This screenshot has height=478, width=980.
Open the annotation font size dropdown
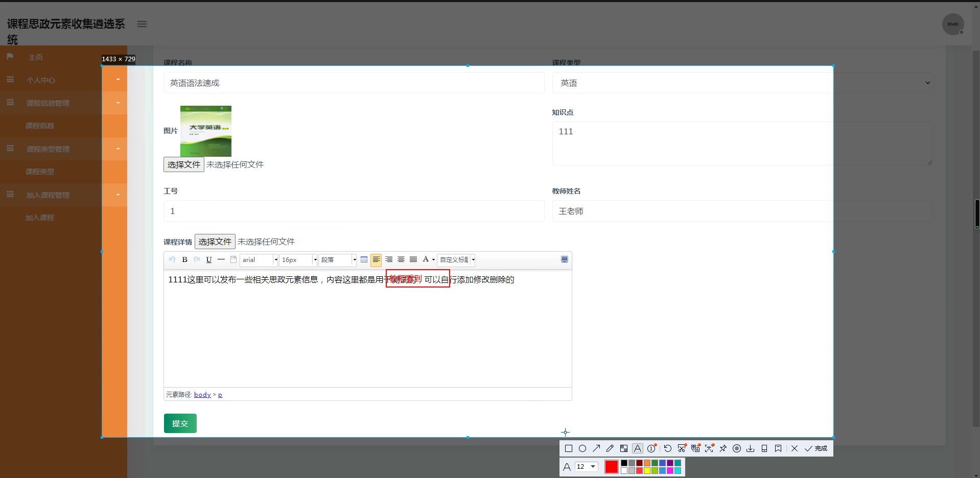[586, 467]
